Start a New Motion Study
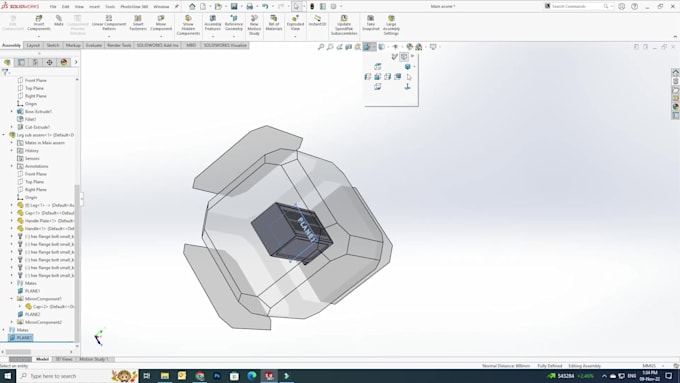This screenshot has width=680, height=383. [x=254, y=25]
